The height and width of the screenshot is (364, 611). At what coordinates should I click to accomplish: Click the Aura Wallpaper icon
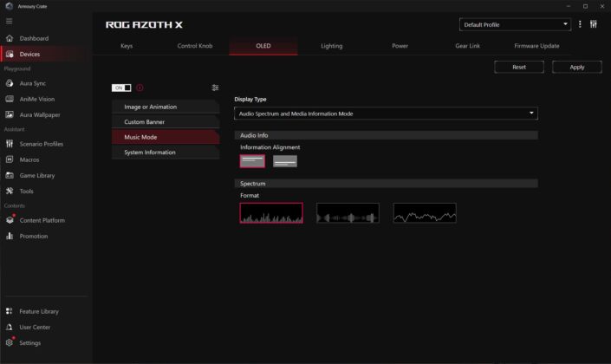click(x=10, y=114)
